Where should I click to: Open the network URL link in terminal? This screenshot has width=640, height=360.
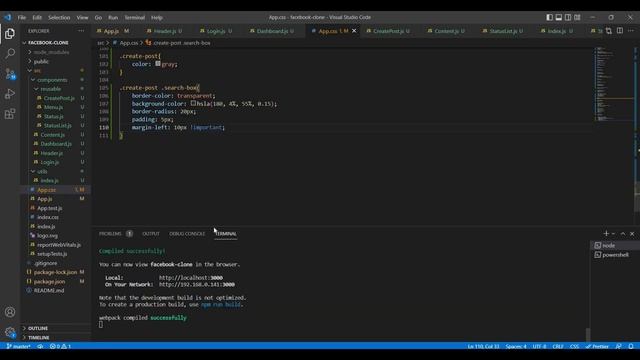[197, 284]
